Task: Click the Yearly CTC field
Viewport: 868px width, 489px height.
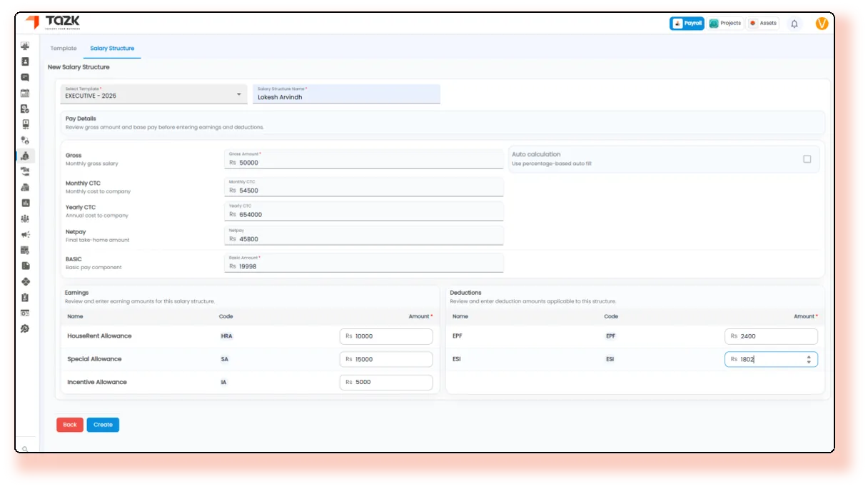Action: pos(363,211)
